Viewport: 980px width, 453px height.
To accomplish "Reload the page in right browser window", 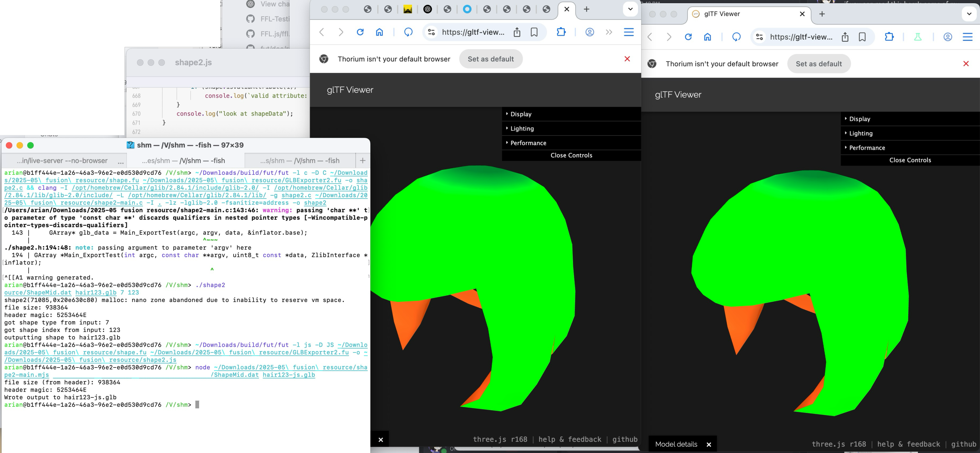I will tap(688, 37).
